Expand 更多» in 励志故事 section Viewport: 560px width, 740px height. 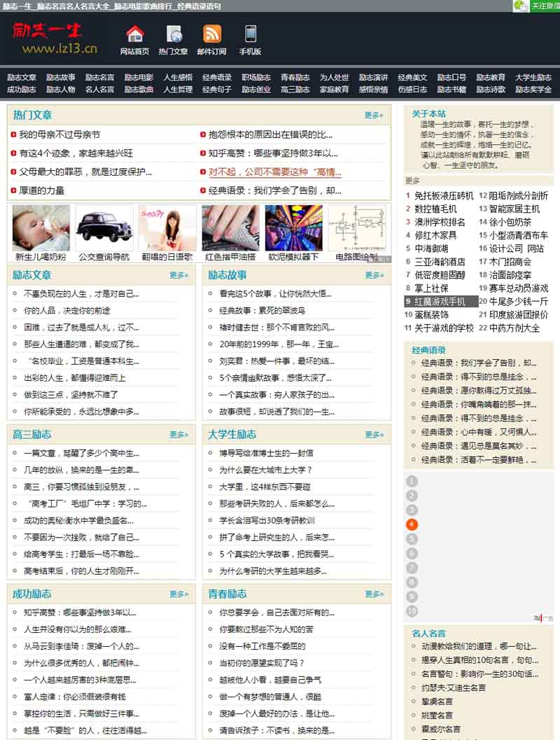pos(374,276)
